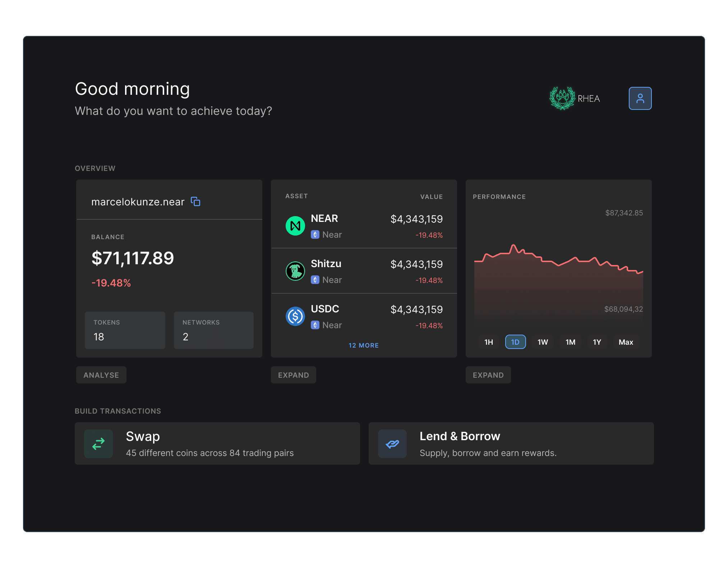Click the user profile icon top right
728x568 pixels.
coord(640,98)
